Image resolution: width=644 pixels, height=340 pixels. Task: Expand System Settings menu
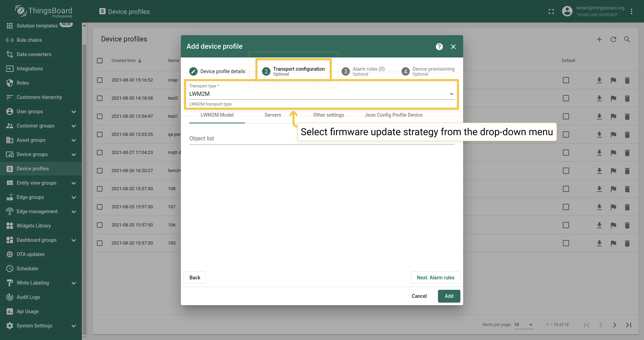coord(74,326)
